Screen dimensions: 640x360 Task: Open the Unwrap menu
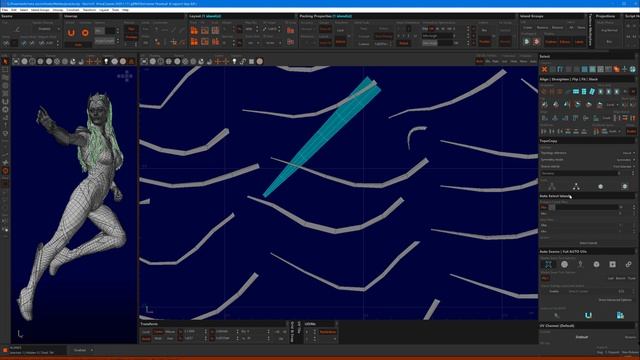coord(58,10)
